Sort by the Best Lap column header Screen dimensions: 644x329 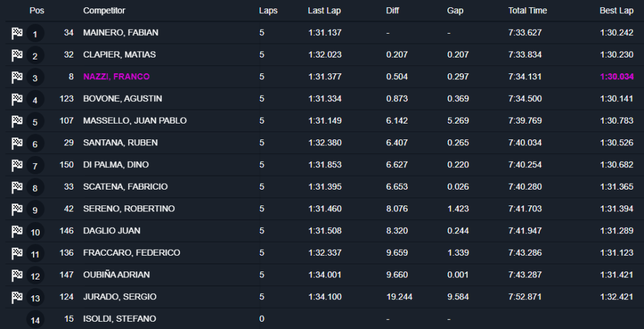pyautogui.click(x=616, y=11)
